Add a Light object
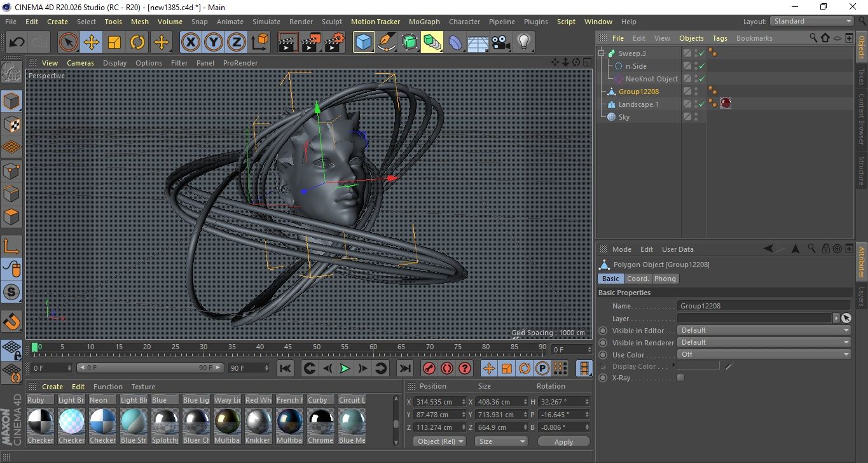 tap(524, 43)
